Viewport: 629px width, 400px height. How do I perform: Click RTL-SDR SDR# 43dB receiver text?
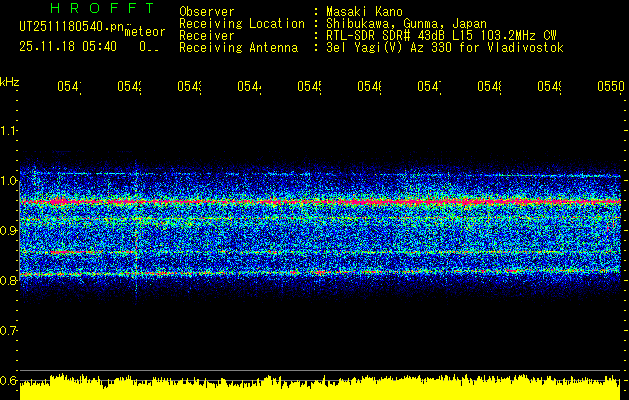(x=441, y=36)
